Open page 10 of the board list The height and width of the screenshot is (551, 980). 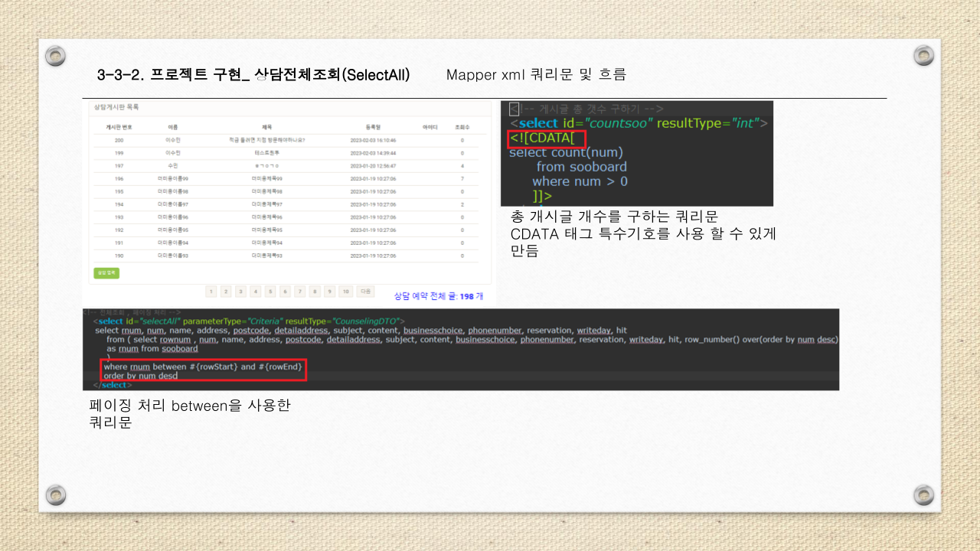click(345, 292)
